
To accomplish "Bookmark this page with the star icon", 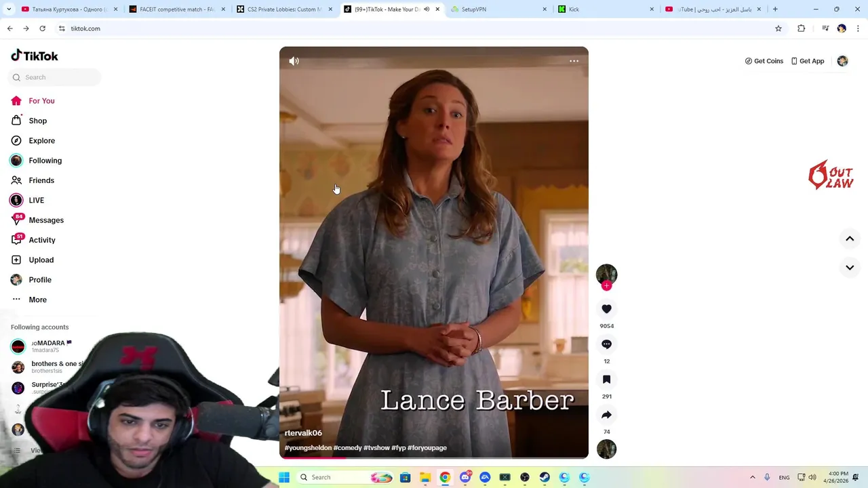I will [778, 28].
